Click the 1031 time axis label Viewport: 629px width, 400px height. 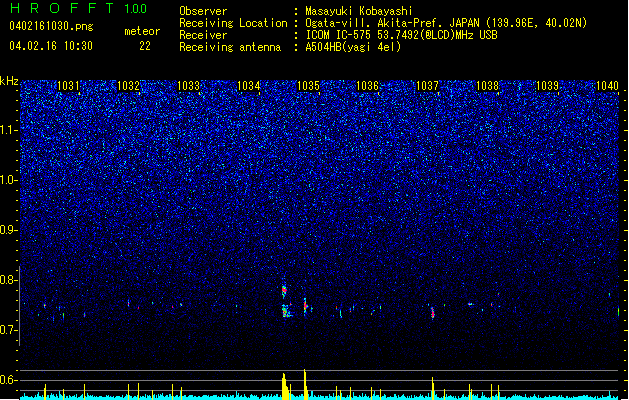click(68, 86)
